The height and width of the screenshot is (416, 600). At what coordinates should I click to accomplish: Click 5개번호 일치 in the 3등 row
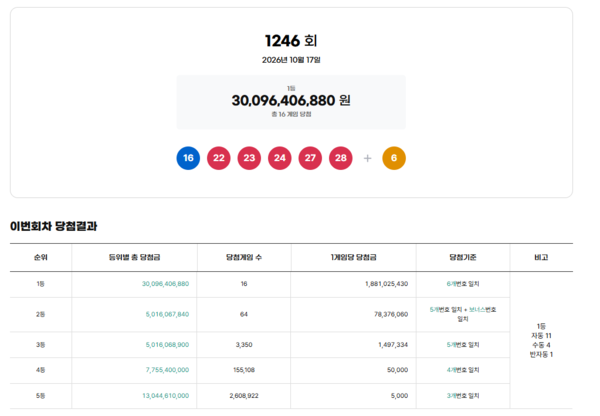point(463,345)
